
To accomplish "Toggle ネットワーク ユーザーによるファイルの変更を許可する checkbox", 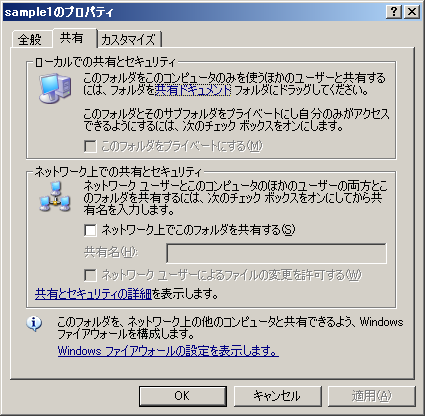I will [x=90, y=275].
